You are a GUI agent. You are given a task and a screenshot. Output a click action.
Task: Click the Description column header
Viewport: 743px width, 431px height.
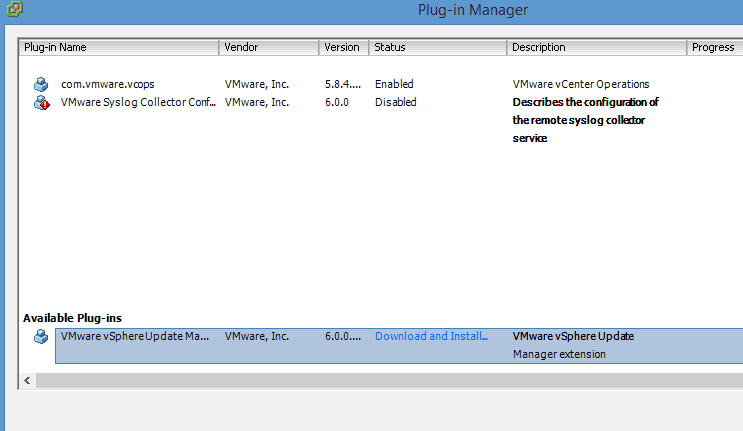(x=597, y=47)
